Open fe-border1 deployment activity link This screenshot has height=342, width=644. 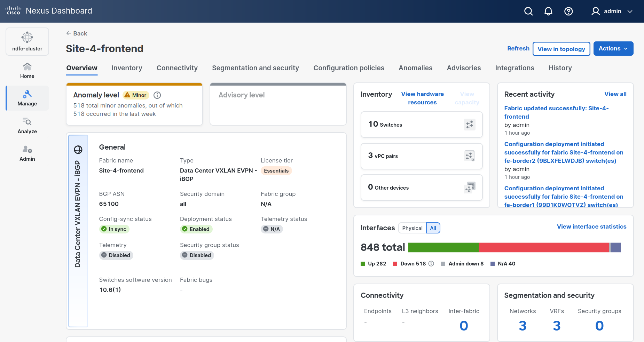[x=564, y=197]
